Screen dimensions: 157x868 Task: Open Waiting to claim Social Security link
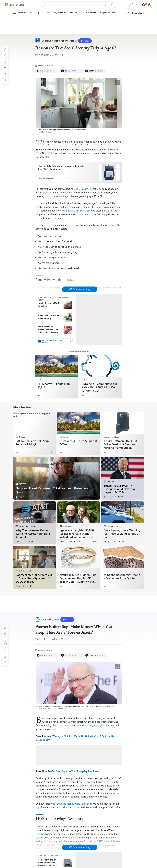[78, 211]
